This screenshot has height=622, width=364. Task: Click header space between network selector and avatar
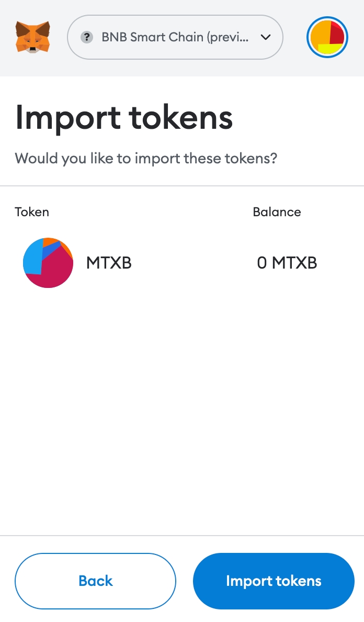pyautogui.click(x=294, y=37)
